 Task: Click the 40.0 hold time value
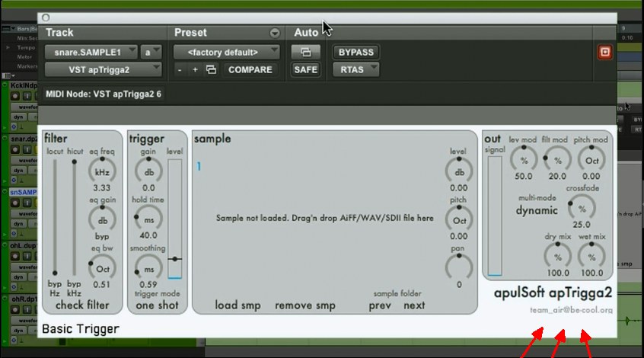point(148,235)
